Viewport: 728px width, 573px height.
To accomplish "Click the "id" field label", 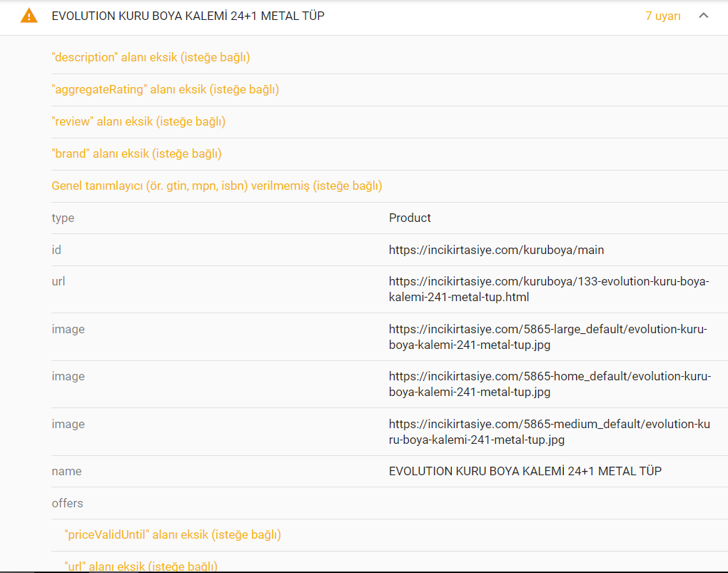I will point(56,250).
